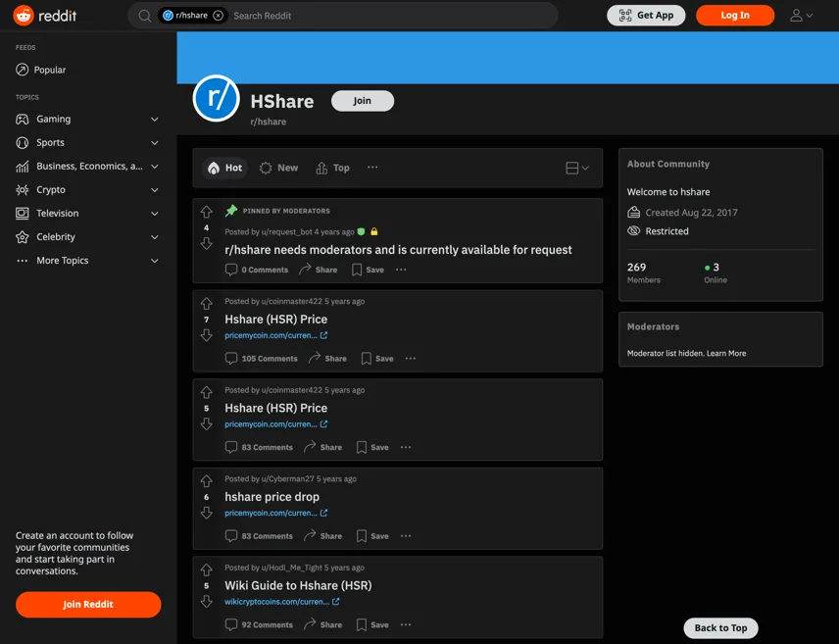Downvote the Wiki Guide to Hshare post
Viewport: 839px width, 644px height.
point(207,602)
